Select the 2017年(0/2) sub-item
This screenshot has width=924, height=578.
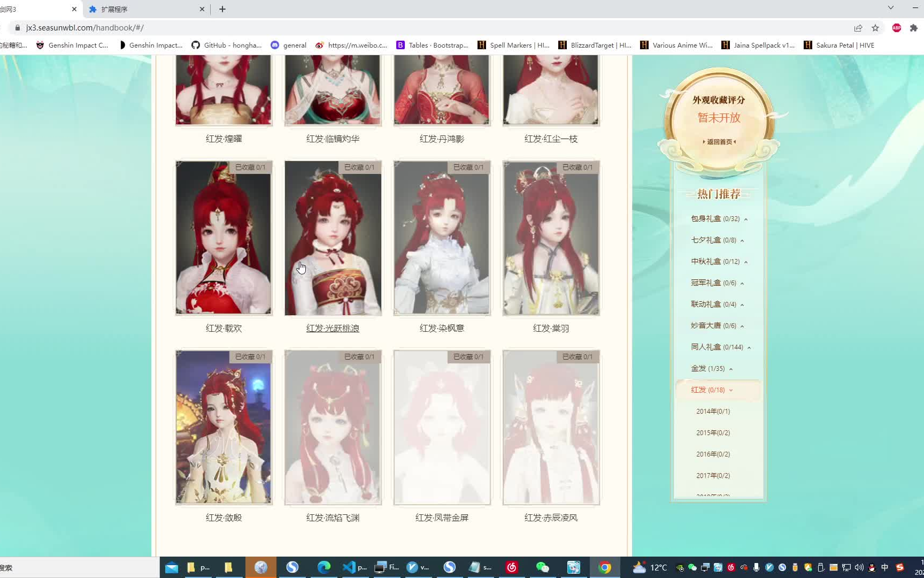[x=713, y=476]
